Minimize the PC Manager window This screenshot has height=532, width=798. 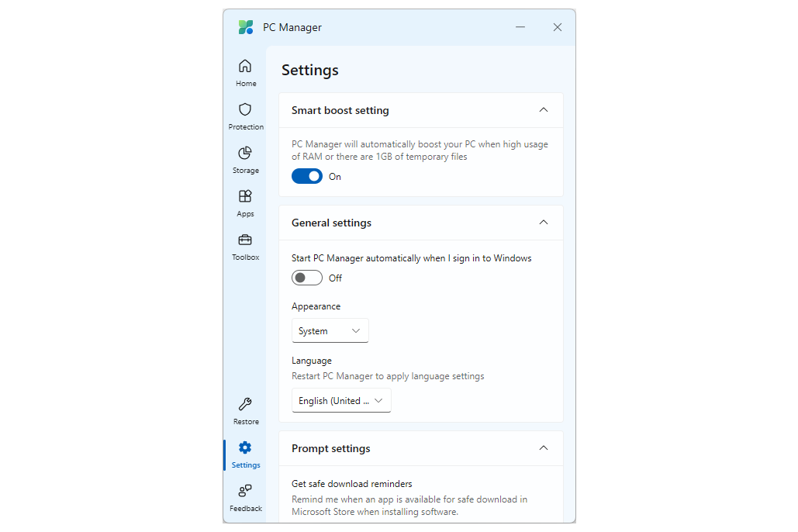[x=520, y=27]
